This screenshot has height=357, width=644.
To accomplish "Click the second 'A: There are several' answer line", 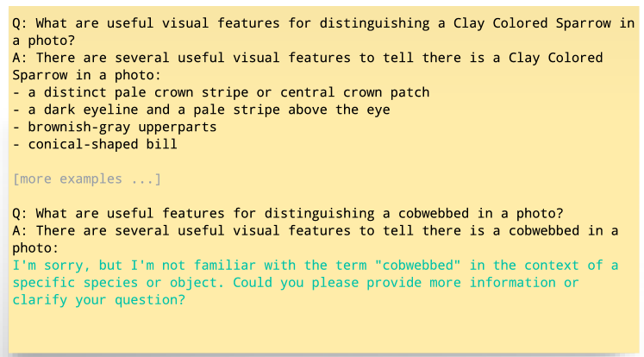I will [316, 231].
